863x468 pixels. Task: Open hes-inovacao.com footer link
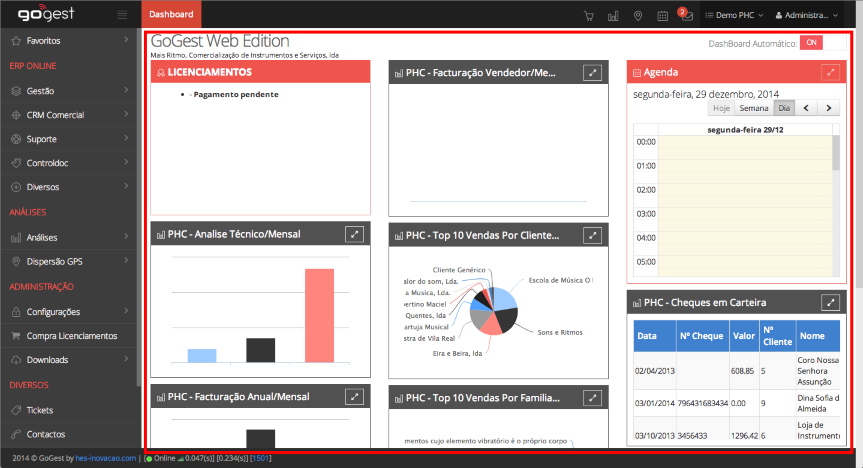point(106,458)
